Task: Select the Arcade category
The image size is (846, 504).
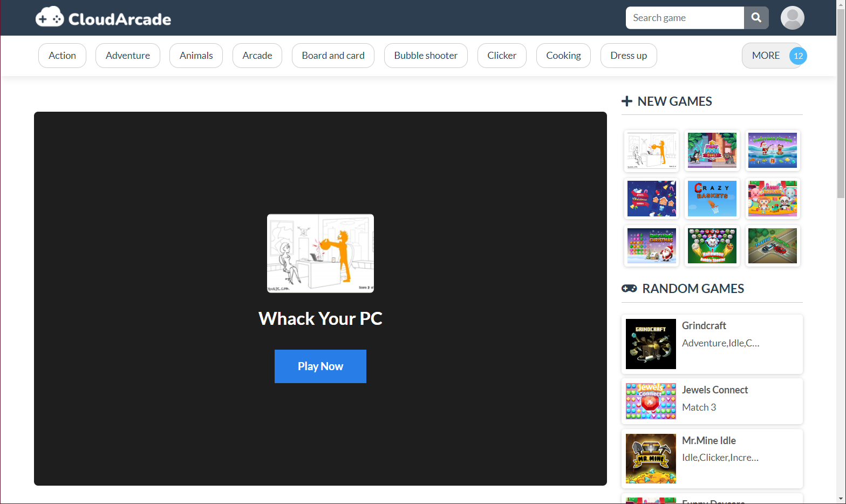Action: point(257,56)
